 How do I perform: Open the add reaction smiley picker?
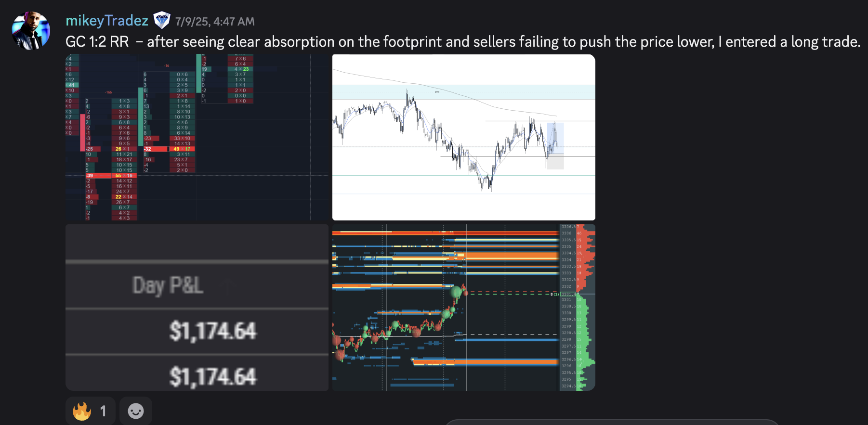pos(136,411)
